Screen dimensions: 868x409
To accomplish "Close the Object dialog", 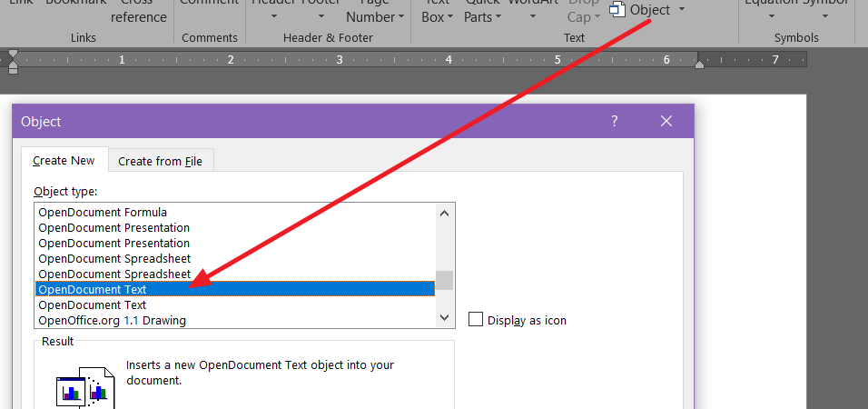I will pyautogui.click(x=666, y=121).
